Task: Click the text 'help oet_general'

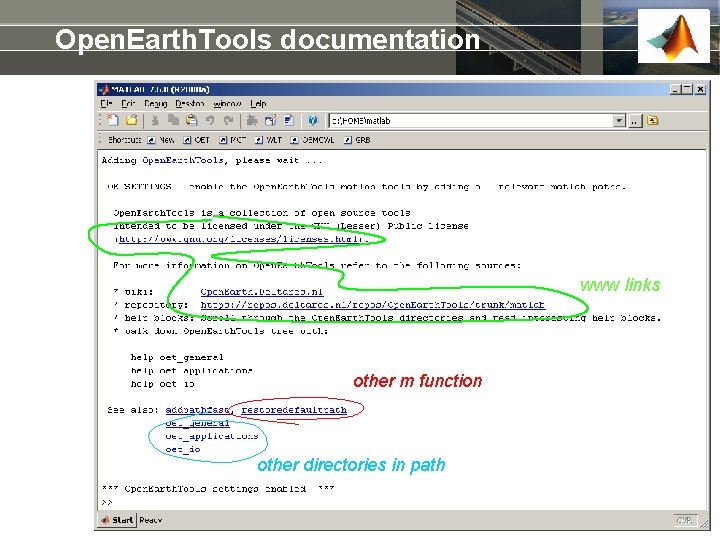Action: click(177, 357)
